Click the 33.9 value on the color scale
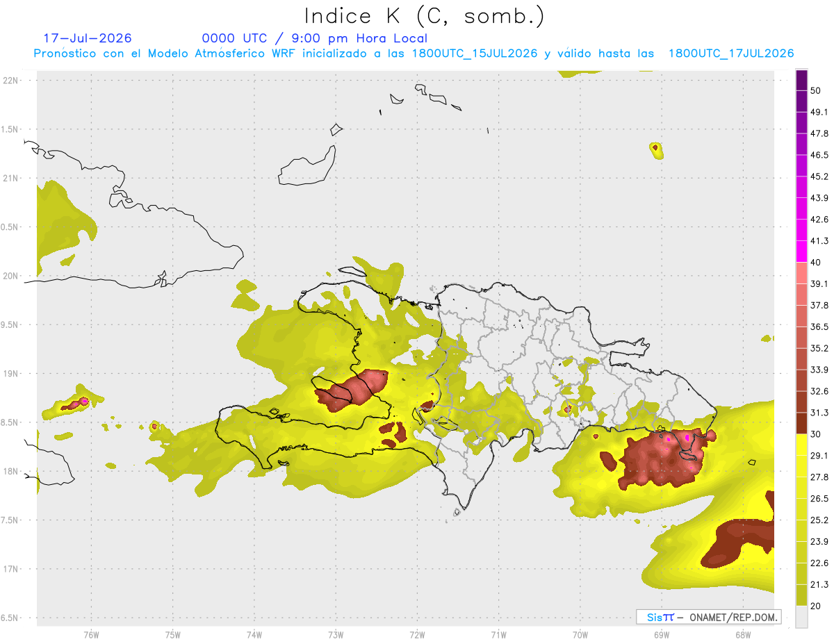The height and width of the screenshot is (644, 834). [x=819, y=370]
